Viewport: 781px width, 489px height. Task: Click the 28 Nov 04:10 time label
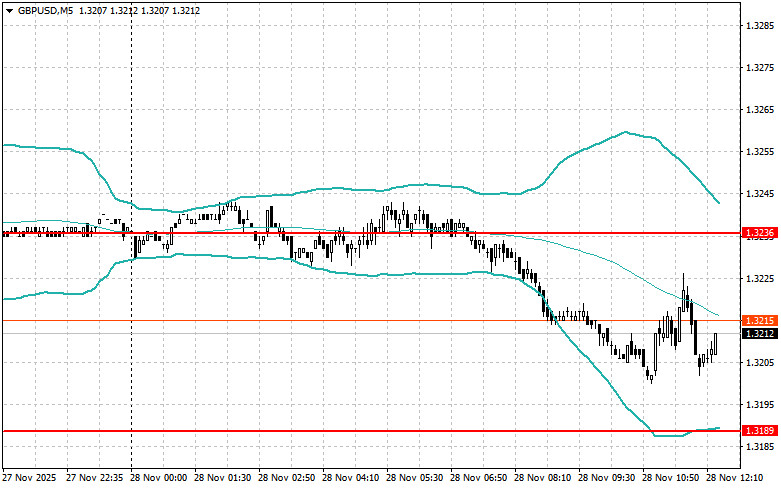tap(351, 478)
